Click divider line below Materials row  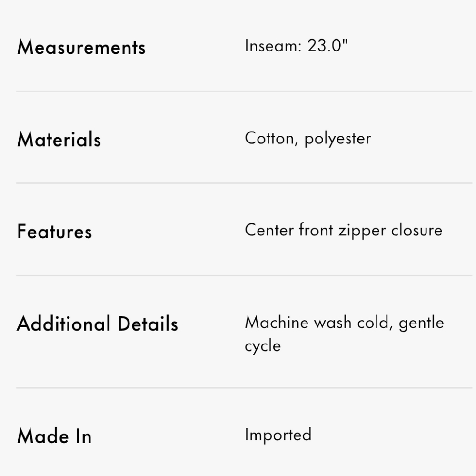(244, 183)
